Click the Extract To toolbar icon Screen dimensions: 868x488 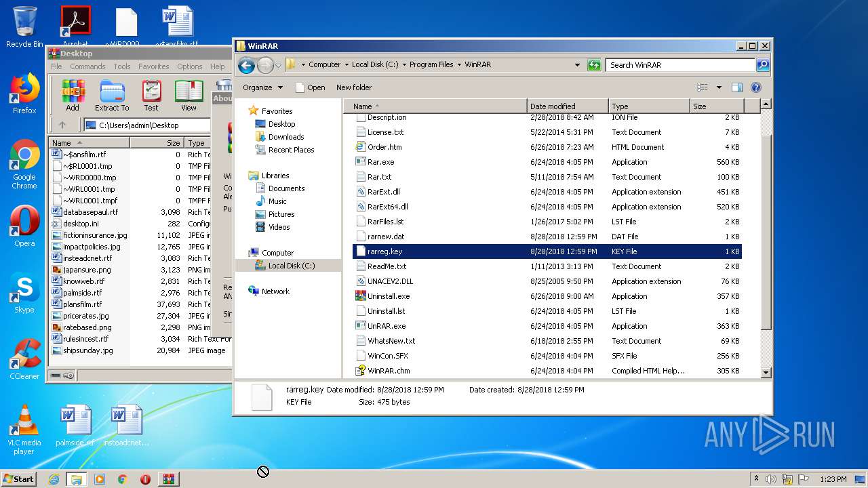pyautogui.click(x=112, y=94)
